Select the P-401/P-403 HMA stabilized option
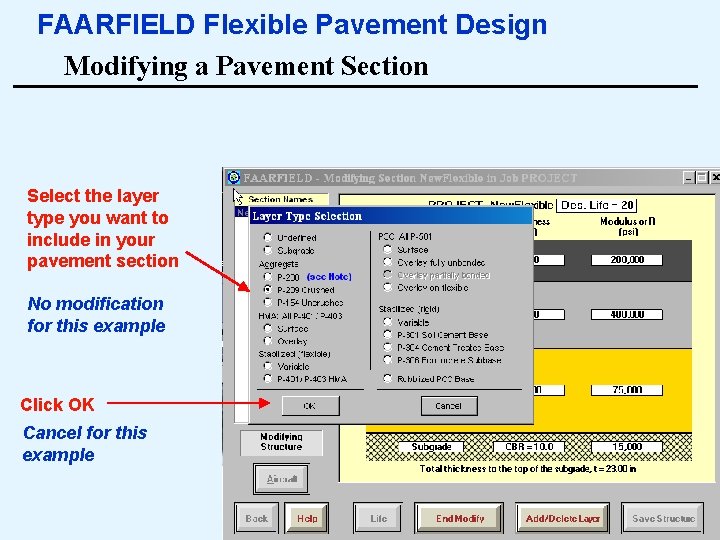Viewport: 720px width, 540px height. point(268,378)
